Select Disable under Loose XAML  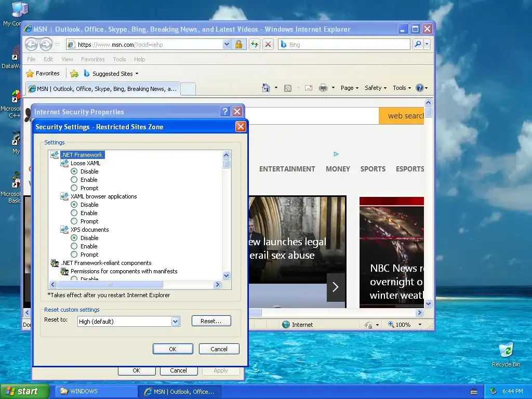click(74, 171)
